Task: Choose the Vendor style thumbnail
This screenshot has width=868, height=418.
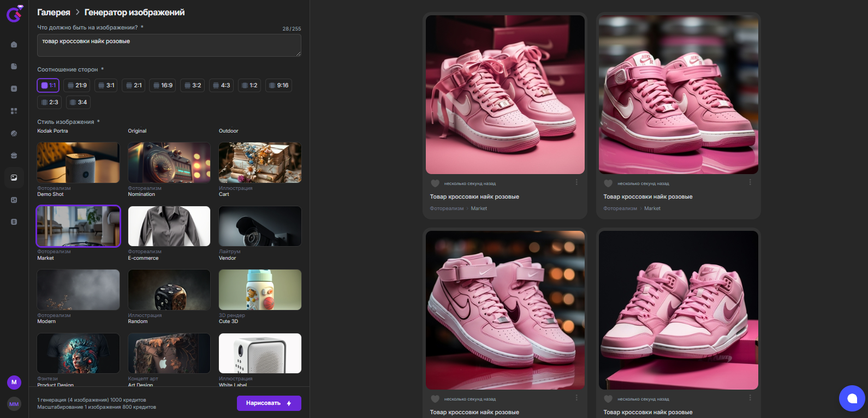Action: [260, 226]
